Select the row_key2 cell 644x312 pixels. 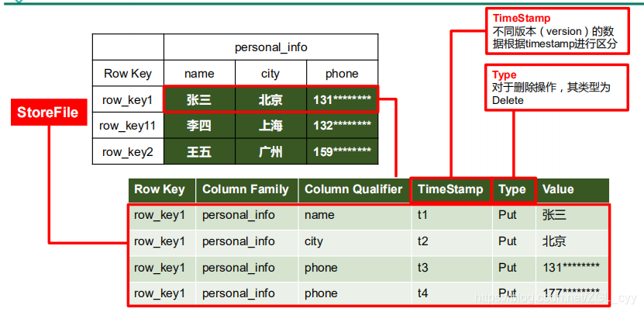click(x=128, y=151)
